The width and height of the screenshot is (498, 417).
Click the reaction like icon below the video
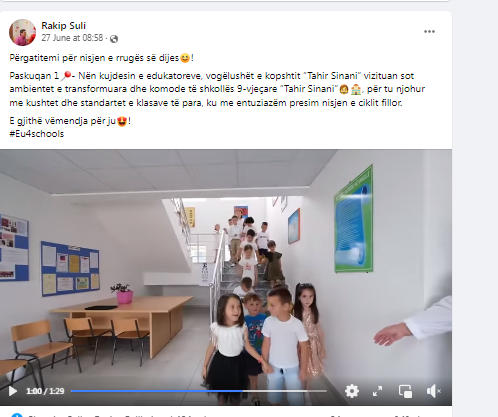pos(17,415)
